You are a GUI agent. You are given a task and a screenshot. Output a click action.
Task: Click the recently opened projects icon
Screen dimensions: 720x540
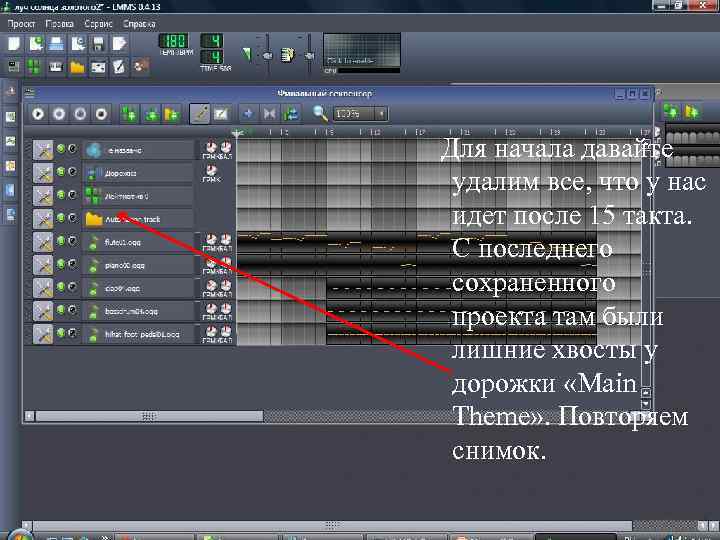point(78,44)
